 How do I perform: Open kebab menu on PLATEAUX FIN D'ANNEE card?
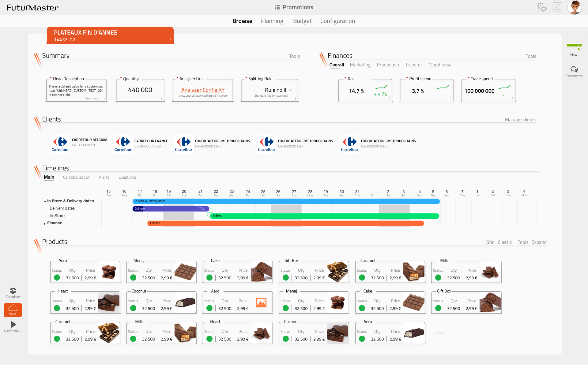coord(171,39)
